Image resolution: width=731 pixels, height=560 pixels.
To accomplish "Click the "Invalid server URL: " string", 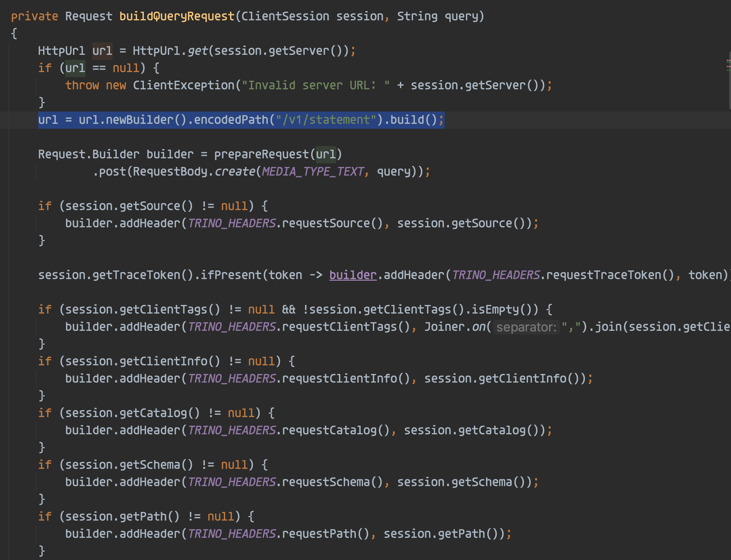I will (316, 85).
